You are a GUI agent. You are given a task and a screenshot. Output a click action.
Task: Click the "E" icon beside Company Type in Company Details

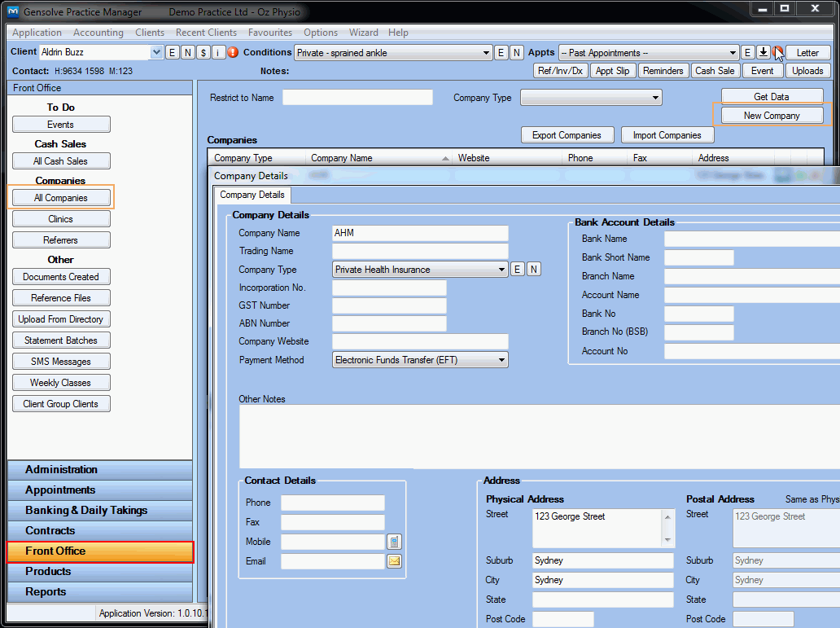pyautogui.click(x=518, y=269)
